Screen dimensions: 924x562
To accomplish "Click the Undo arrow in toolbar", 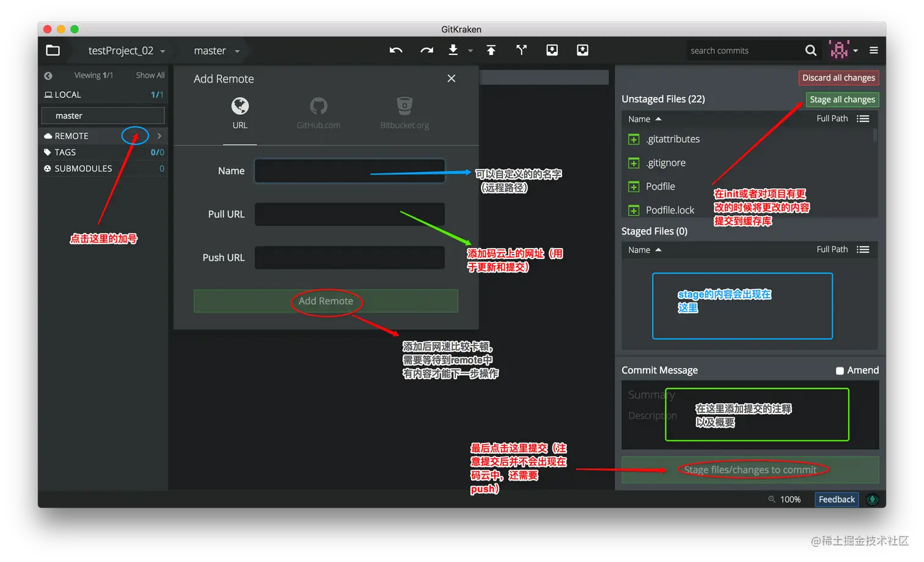I will point(396,51).
